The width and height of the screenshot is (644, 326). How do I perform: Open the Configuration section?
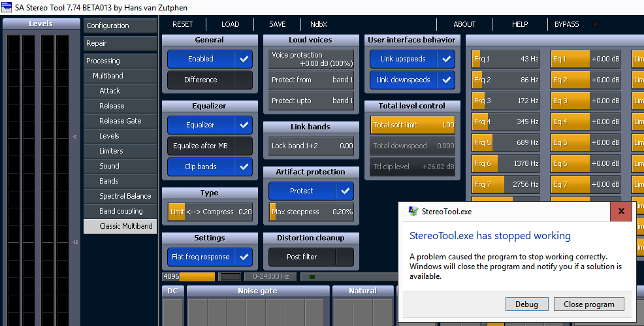[120, 25]
